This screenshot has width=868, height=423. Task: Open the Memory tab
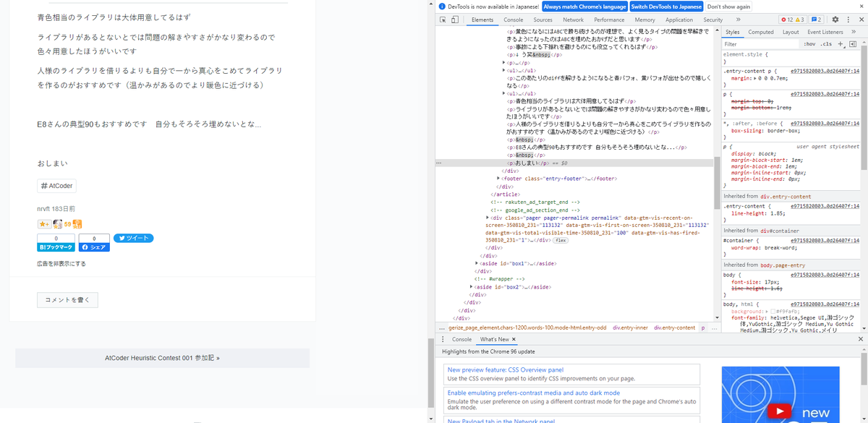click(644, 20)
